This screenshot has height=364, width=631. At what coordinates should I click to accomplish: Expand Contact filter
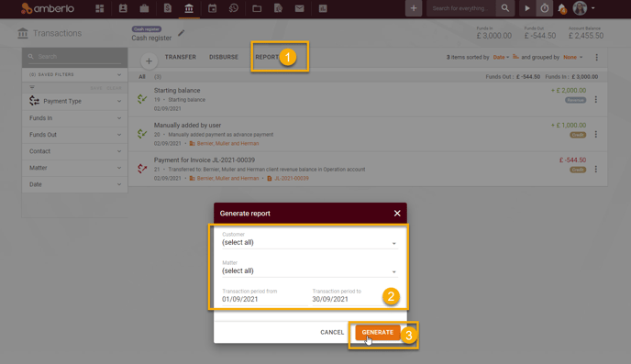tap(75, 151)
